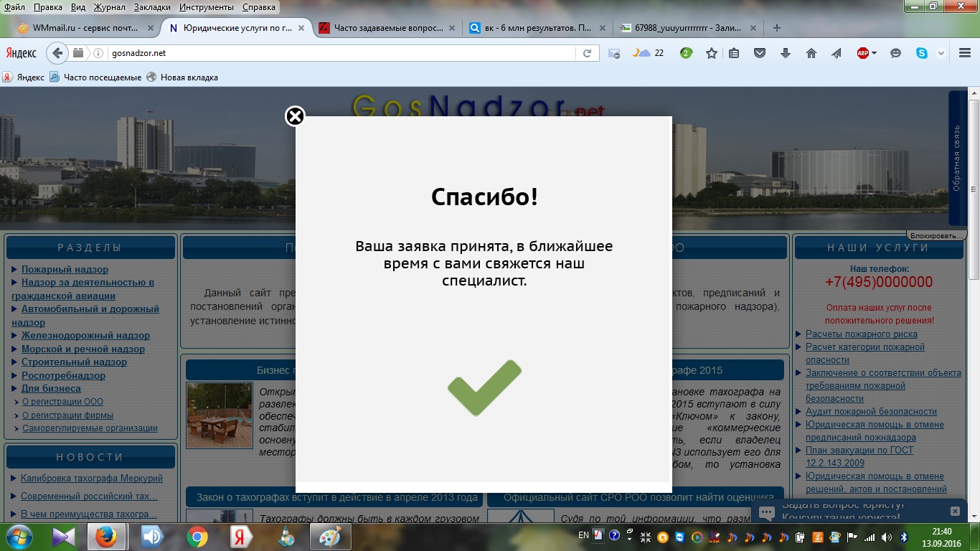980x551 pixels.
Task: Click the Обратная связь side tab
Action: click(957, 158)
